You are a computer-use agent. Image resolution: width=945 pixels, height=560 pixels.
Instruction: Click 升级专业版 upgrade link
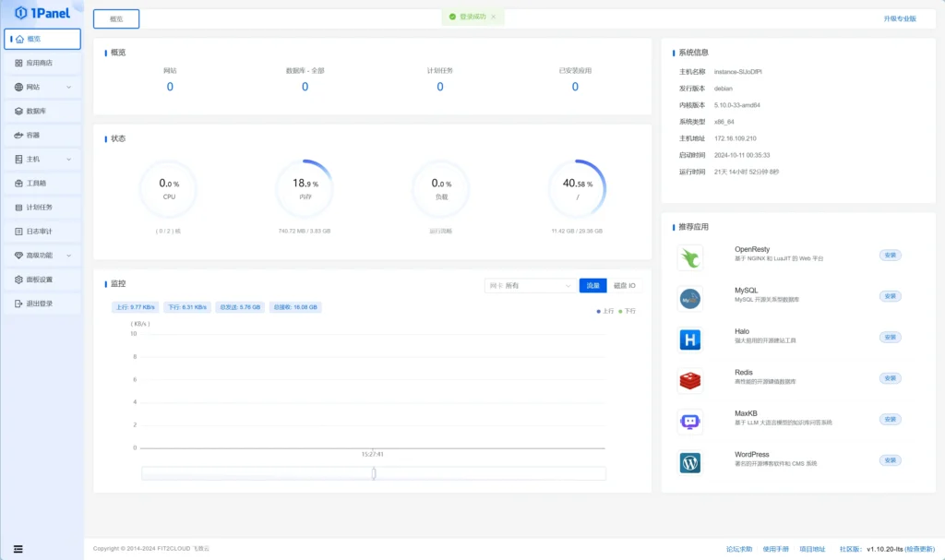[900, 18]
